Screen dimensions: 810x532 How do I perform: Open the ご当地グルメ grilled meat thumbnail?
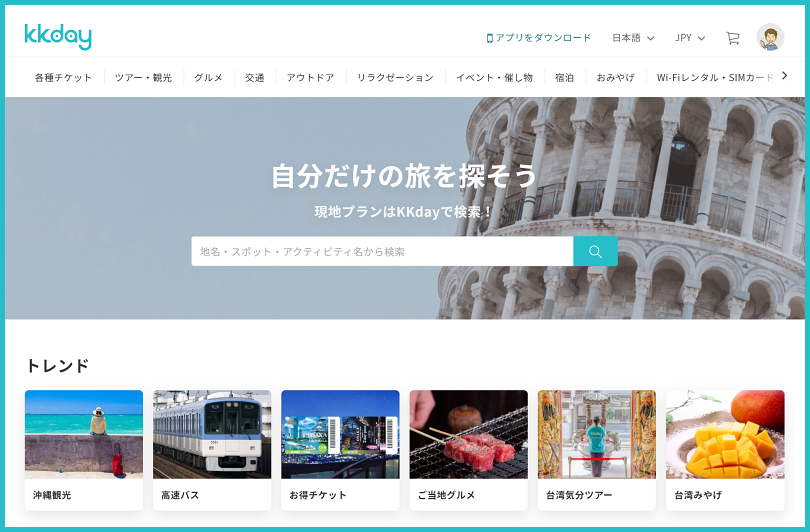click(469, 434)
